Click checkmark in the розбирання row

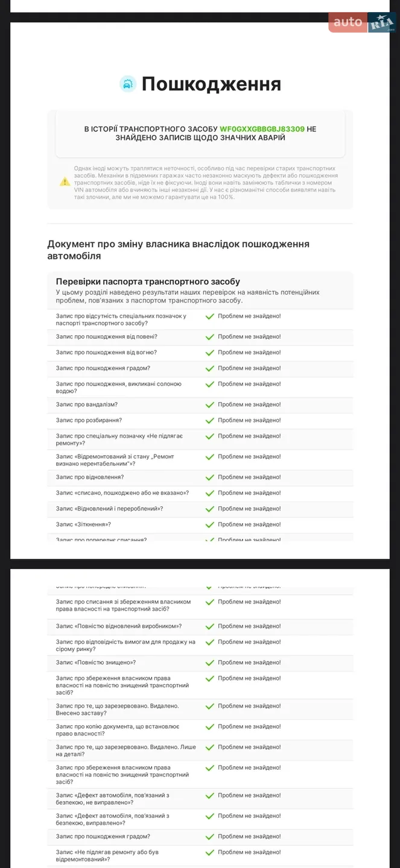click(210, 420)
